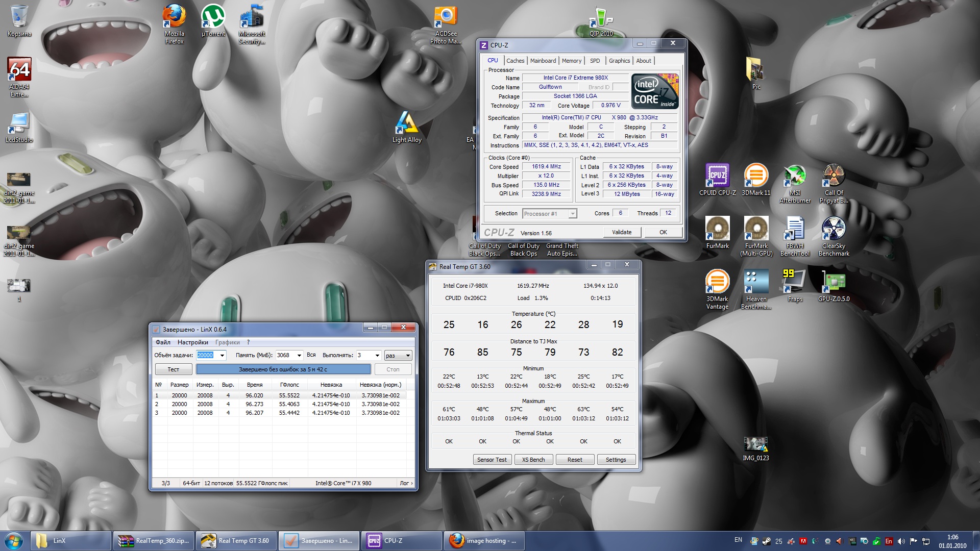
Task: Open the top dirt2_game screenshot file
Action: [19, 187]
